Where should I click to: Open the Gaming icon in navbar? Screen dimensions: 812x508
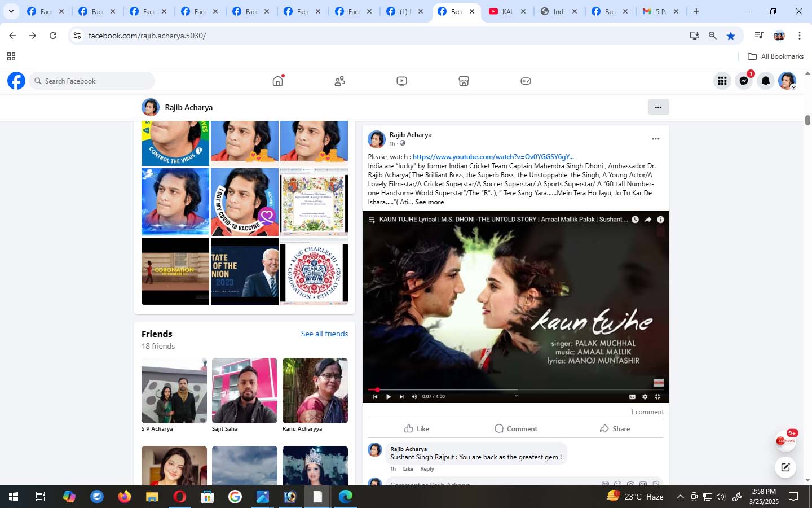point(526,81)
